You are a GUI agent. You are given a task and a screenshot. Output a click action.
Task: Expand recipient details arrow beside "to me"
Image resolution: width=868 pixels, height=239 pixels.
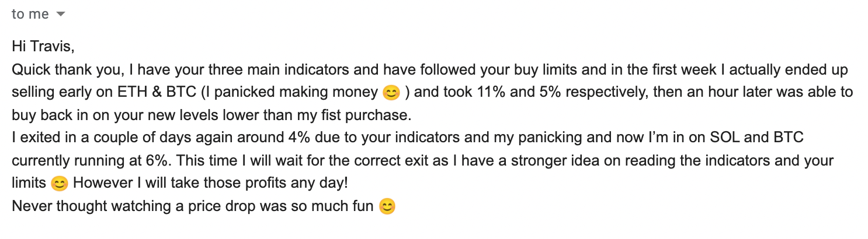(x=60, y=15)
